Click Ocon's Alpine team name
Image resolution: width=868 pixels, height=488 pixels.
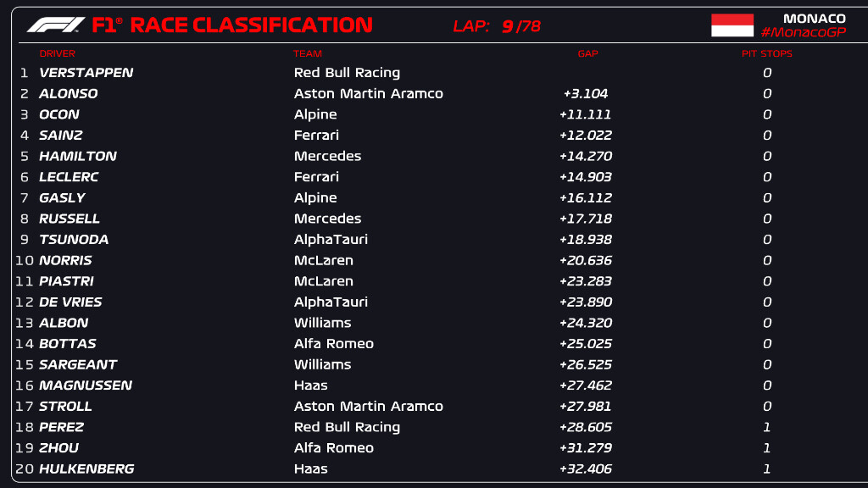click(315, 114)
